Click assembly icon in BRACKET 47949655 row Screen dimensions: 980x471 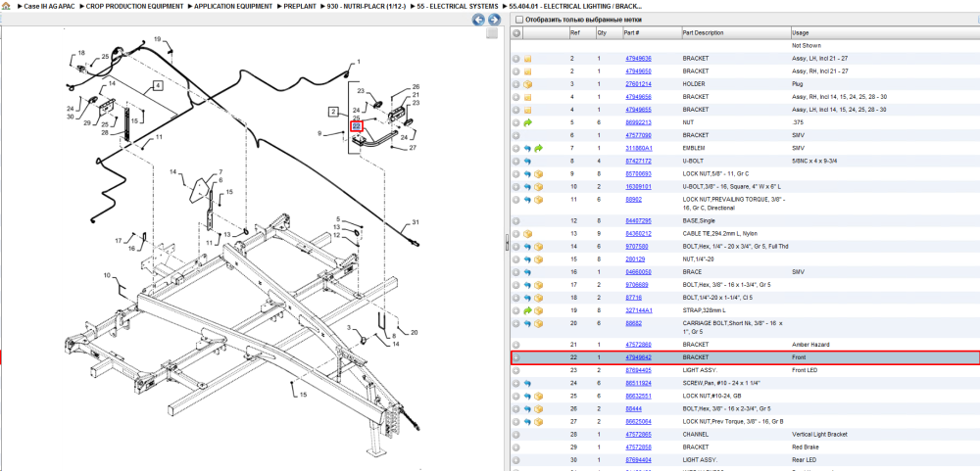(x=527, y=110)
